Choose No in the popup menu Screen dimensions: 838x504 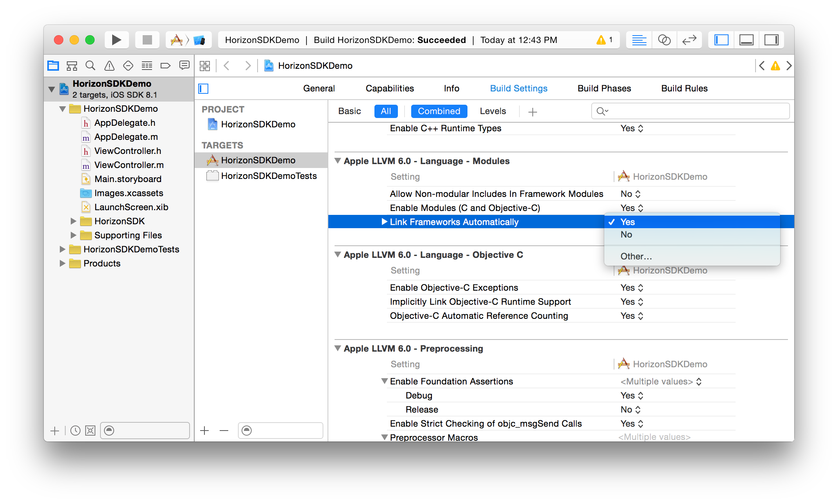click(692, 235)
